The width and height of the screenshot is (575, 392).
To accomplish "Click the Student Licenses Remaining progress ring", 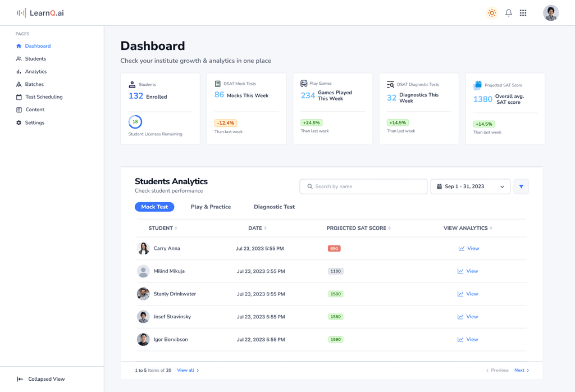I will (135, 121).
